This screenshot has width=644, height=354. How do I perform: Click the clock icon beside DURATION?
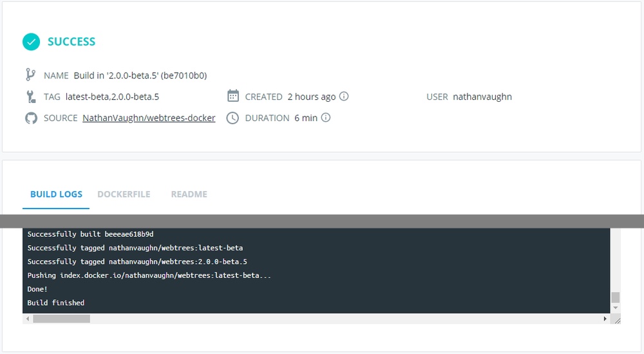(232, 118)
